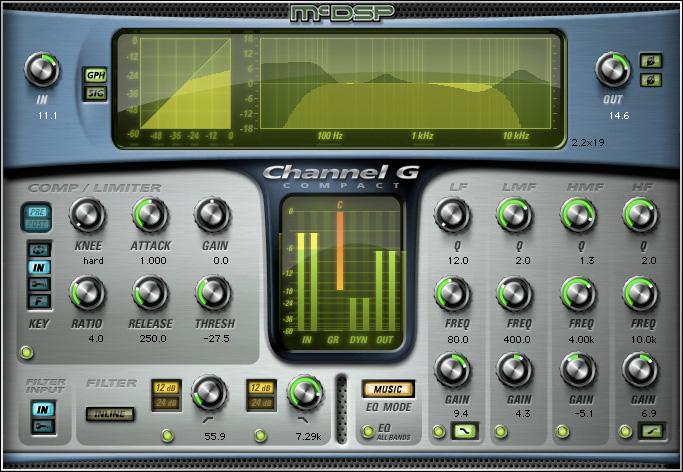Click the LF band GAIN knob
The height and width of the screenshot is (472, 683).
pyautogui.click(x=453, y=370)
